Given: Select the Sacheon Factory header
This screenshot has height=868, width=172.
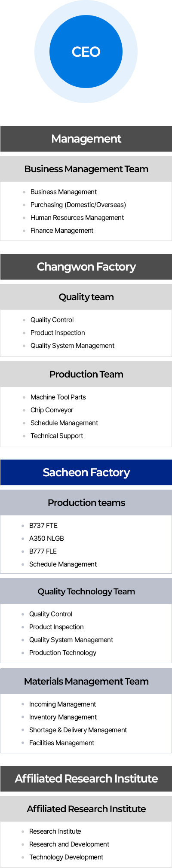Looking at the screenshot, I should click(86, 472).
